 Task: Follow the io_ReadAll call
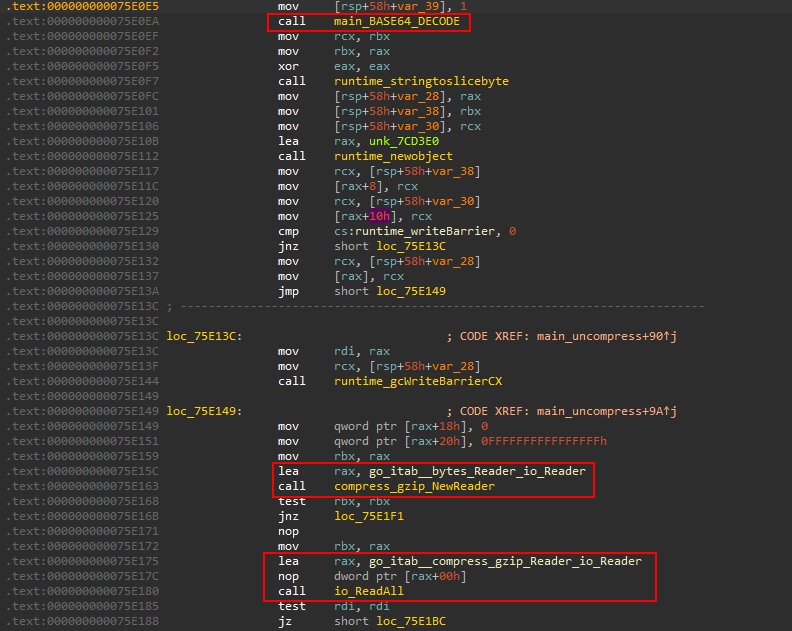point(369,591)
